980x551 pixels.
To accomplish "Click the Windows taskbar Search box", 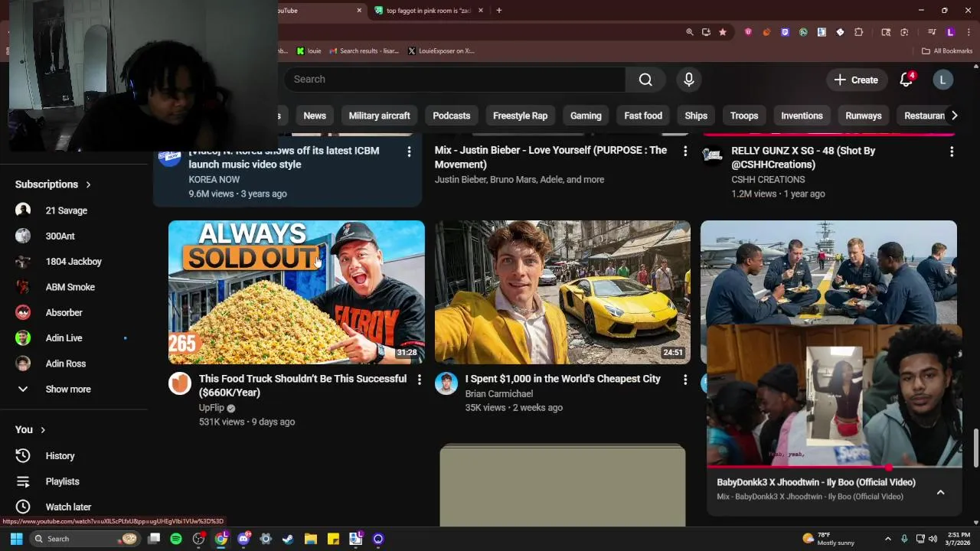I will point(84,539).
